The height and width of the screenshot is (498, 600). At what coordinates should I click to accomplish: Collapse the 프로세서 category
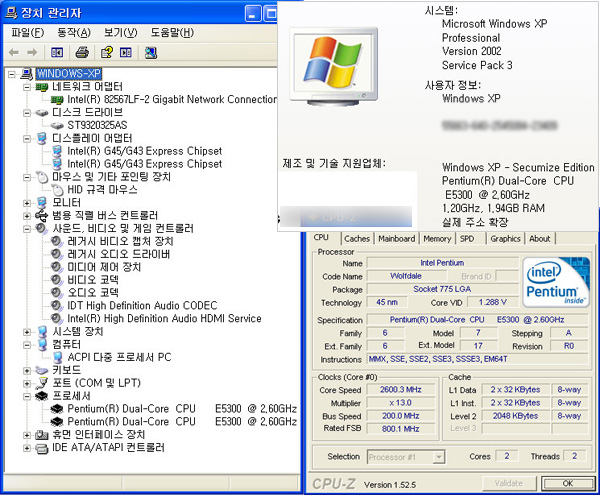tap(26, 396)
